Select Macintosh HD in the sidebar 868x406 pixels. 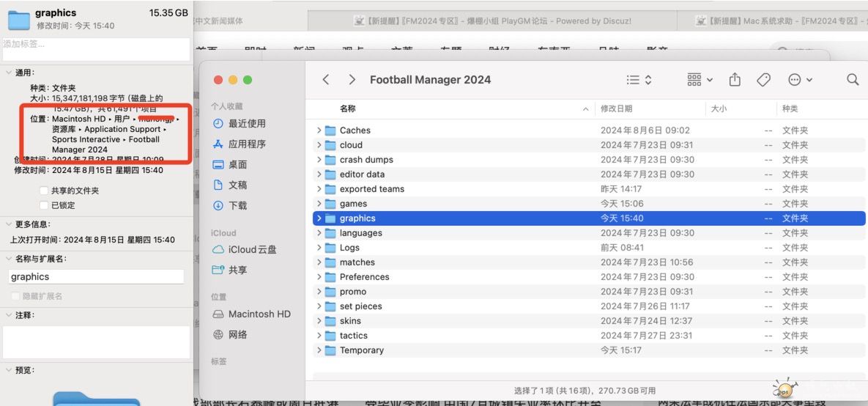click(x=252, y=314)
